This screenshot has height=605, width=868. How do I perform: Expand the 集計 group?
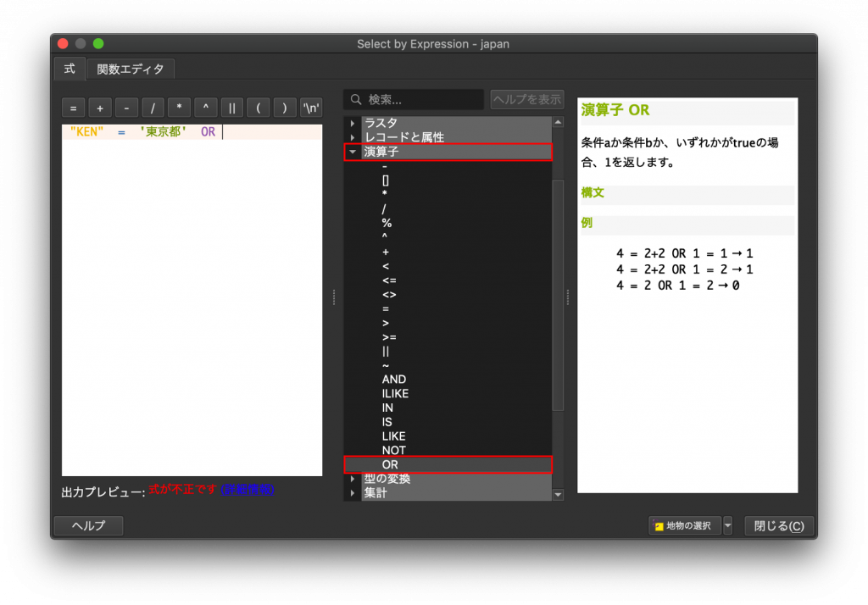[353, 492]
